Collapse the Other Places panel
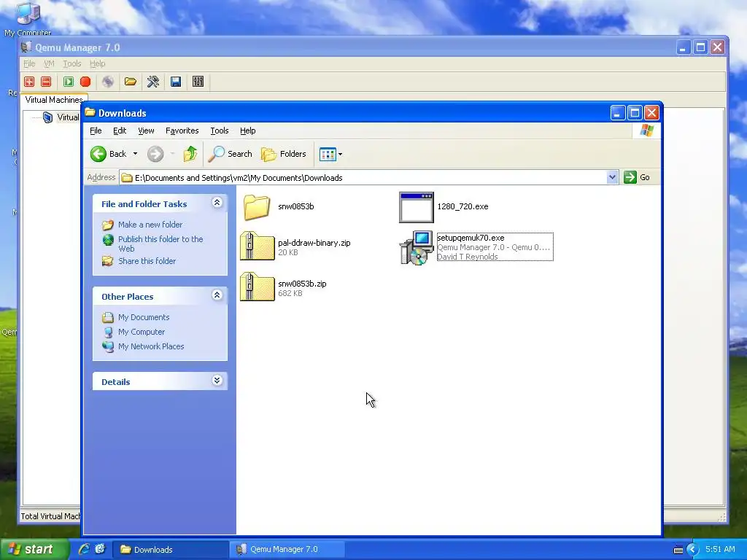Screen dimensions: 747x560 click(217, 295)
